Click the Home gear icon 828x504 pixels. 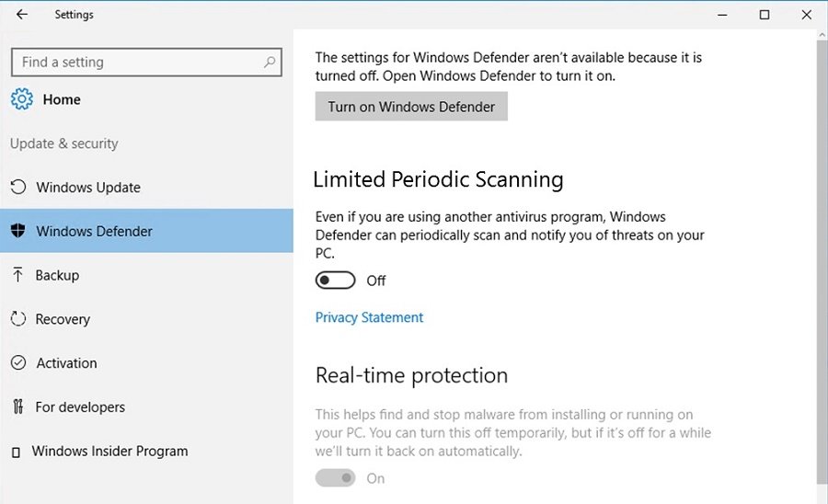[x=22, y=99]
